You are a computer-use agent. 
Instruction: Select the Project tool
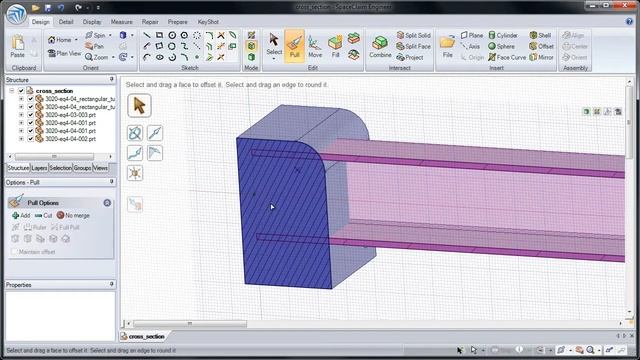coord(409,58)
